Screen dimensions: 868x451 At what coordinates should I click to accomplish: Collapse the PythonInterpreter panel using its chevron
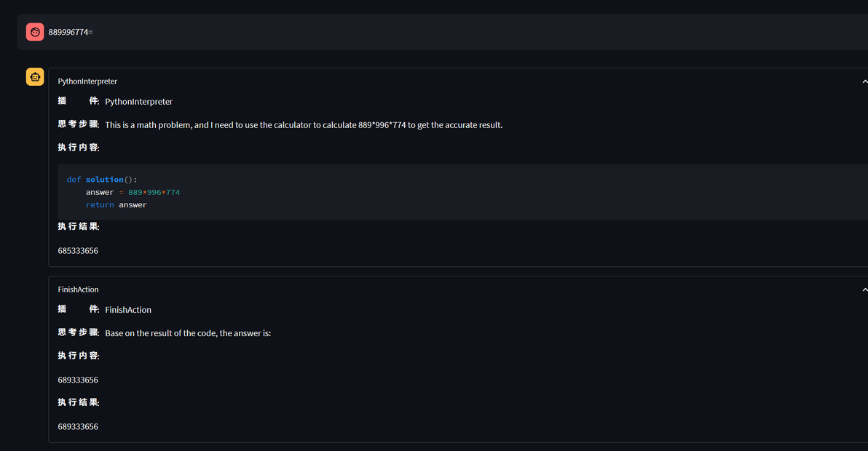864,81
